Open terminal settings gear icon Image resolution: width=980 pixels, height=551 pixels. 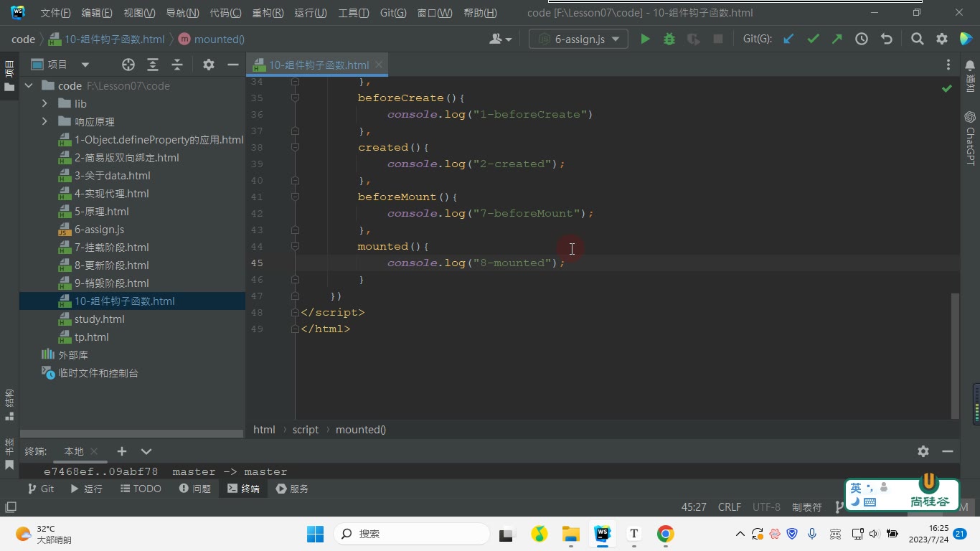(923, 451)
